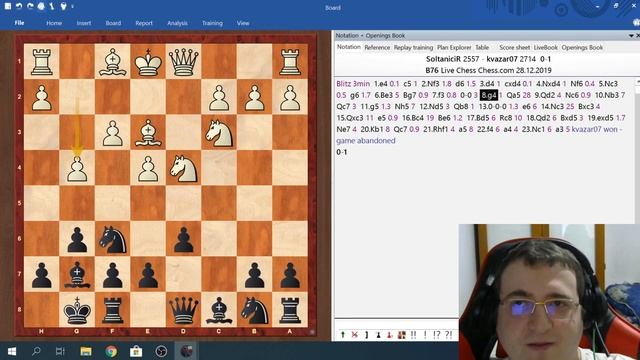Apply the !? interesting move annotation
The image size is (640, 360).
point(436,335)
